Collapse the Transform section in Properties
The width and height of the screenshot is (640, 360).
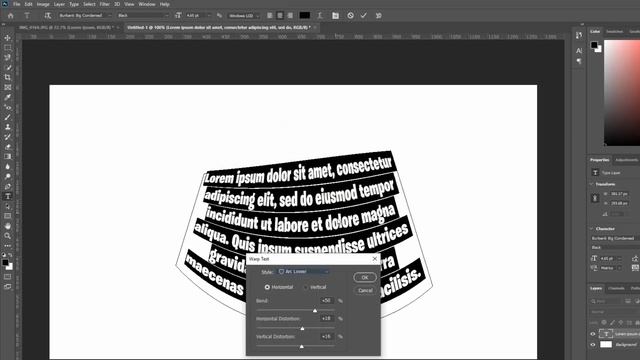click(592, 184)
